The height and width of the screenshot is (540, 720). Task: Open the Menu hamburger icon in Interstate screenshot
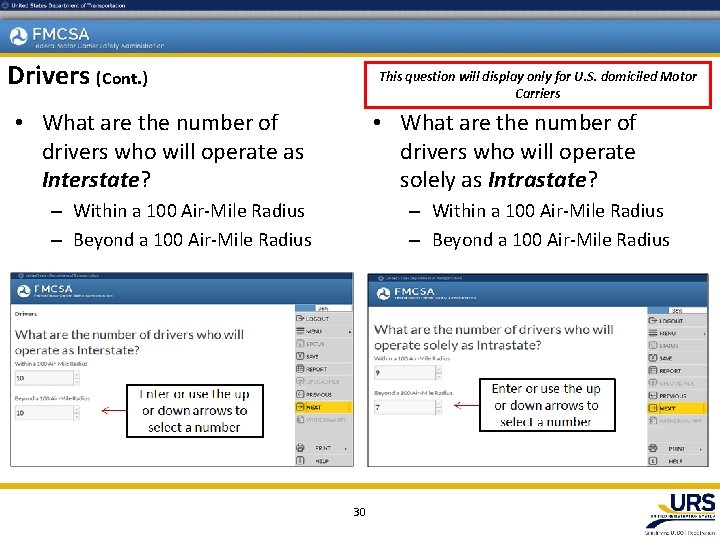[x=300, y=331]
